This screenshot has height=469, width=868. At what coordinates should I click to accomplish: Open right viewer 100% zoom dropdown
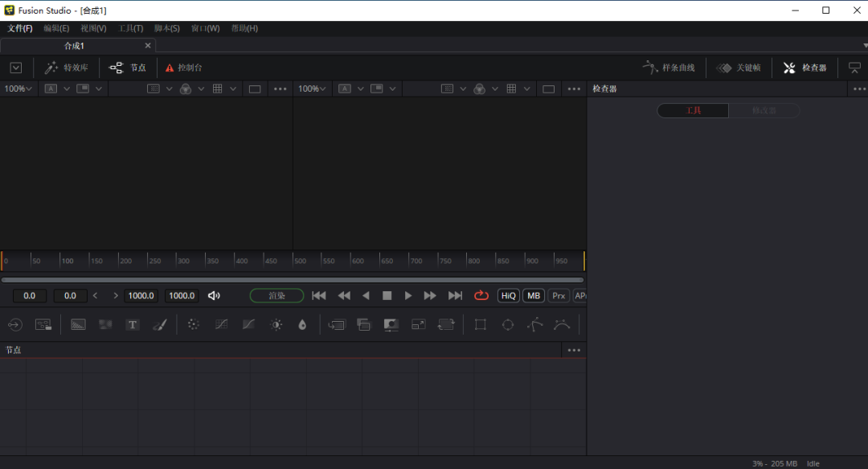[312, 88]
